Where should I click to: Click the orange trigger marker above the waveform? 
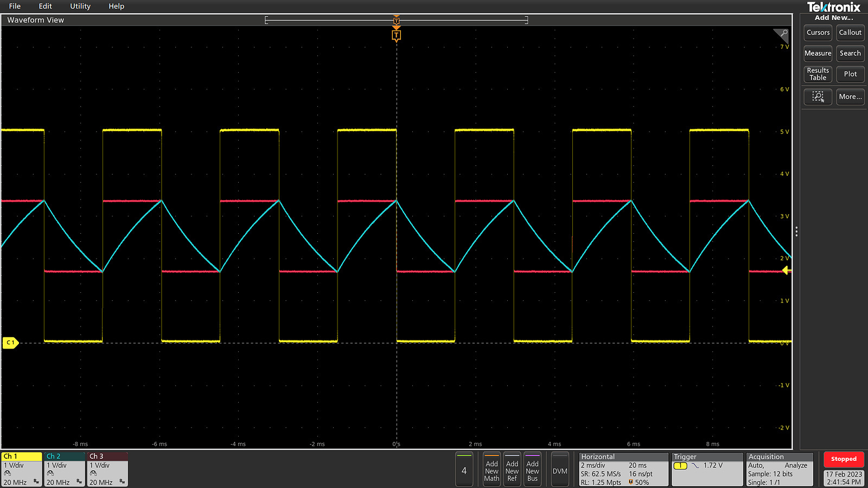[397, 35]
